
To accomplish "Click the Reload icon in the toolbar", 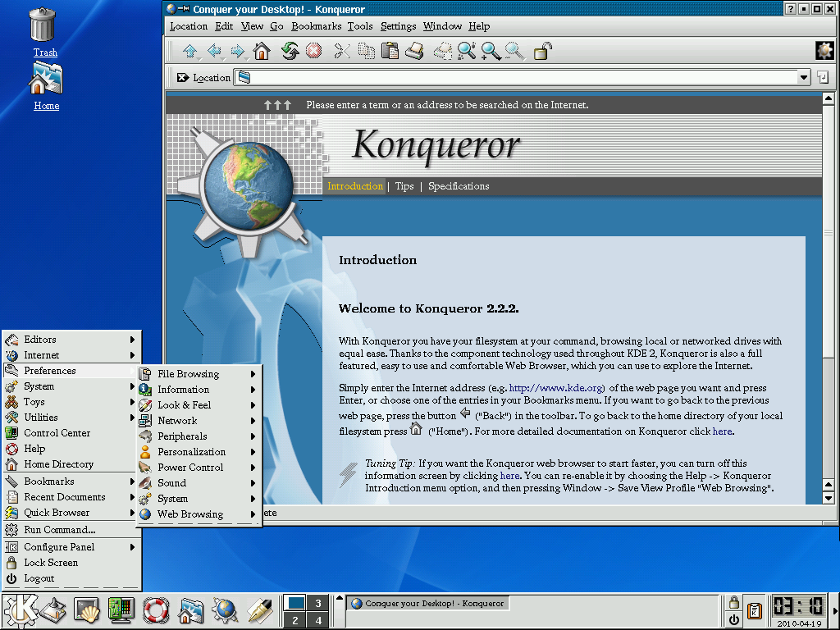I will click(289, 50).
